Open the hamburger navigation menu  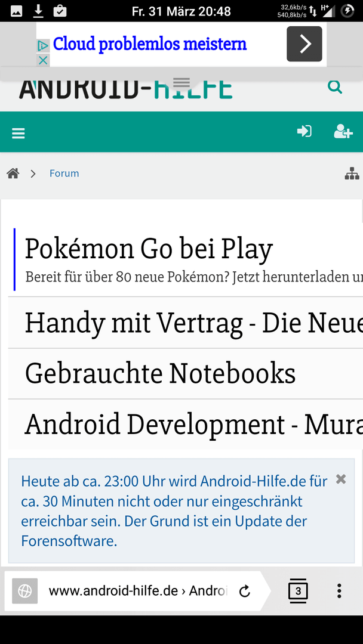(x=19, y=133)
